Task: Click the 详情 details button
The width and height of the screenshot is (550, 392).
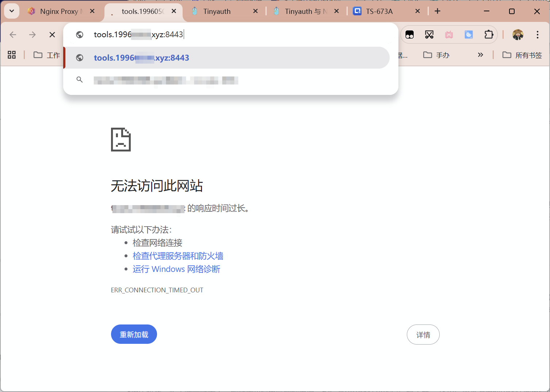Action: click(x=423, y=334)
